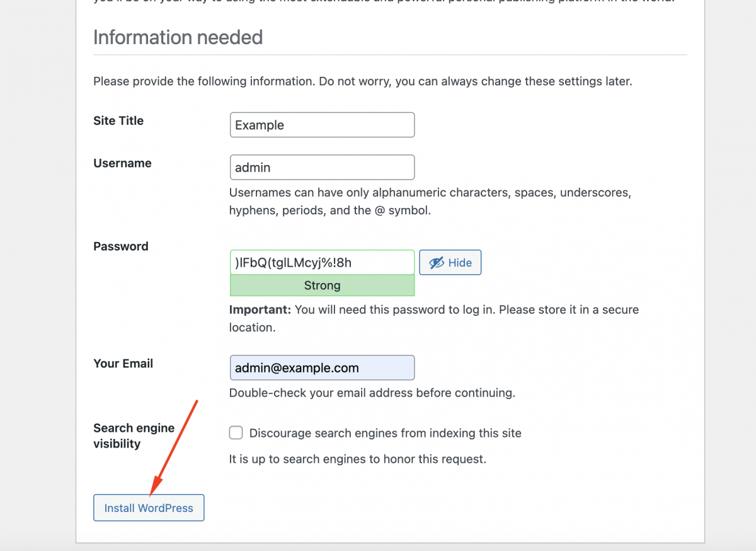
Task: Click the bold Important password notice
Action: 260,310
